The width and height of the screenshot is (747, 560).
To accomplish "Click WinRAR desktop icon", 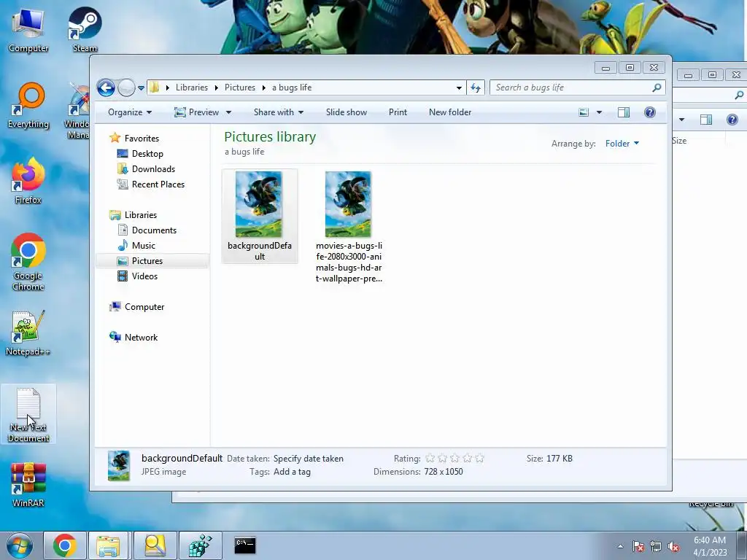I will pyautogui.click(x=28, y=485).
